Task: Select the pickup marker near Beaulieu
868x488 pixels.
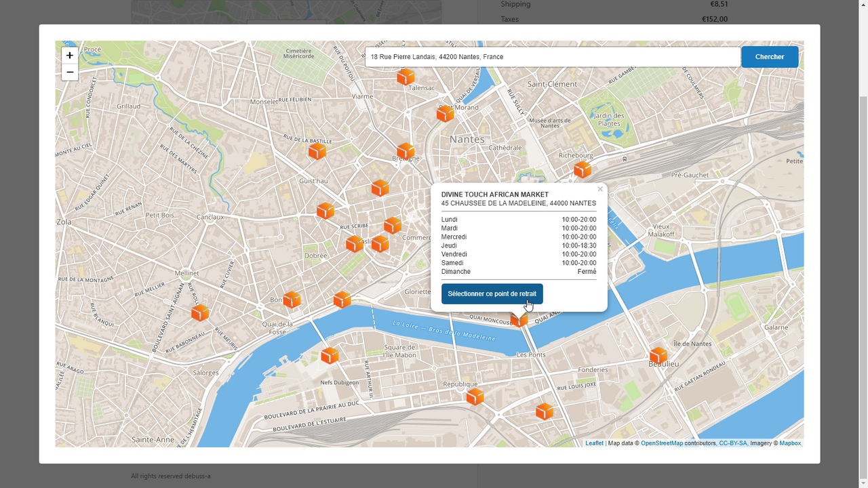Action: tap(658, 356)
